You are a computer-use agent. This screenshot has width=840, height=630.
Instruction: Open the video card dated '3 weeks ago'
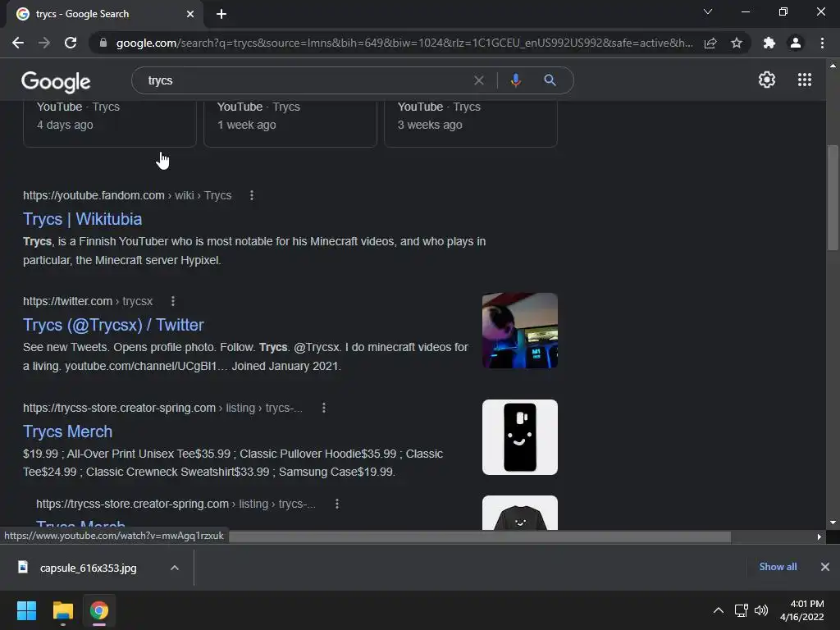pos(471,123)
